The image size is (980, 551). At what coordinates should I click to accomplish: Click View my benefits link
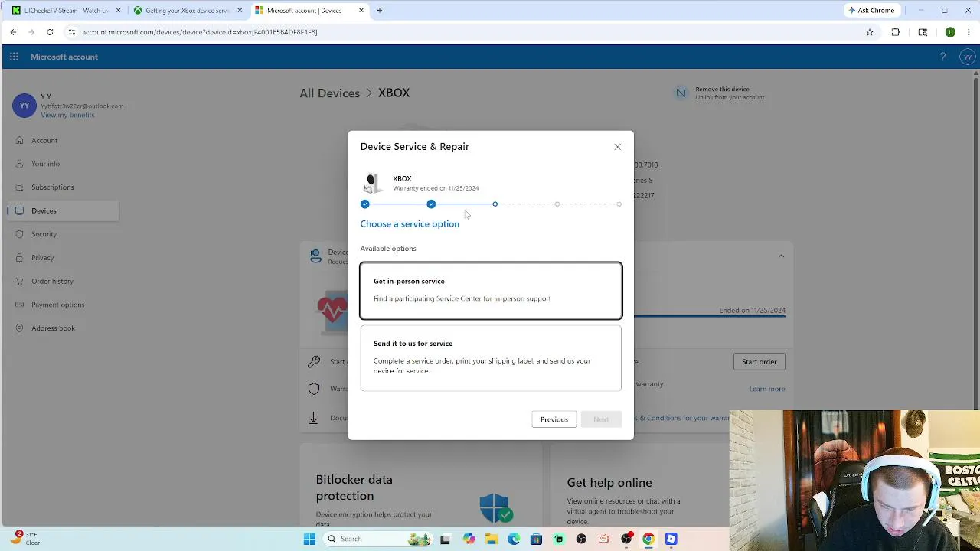(67, 115)
